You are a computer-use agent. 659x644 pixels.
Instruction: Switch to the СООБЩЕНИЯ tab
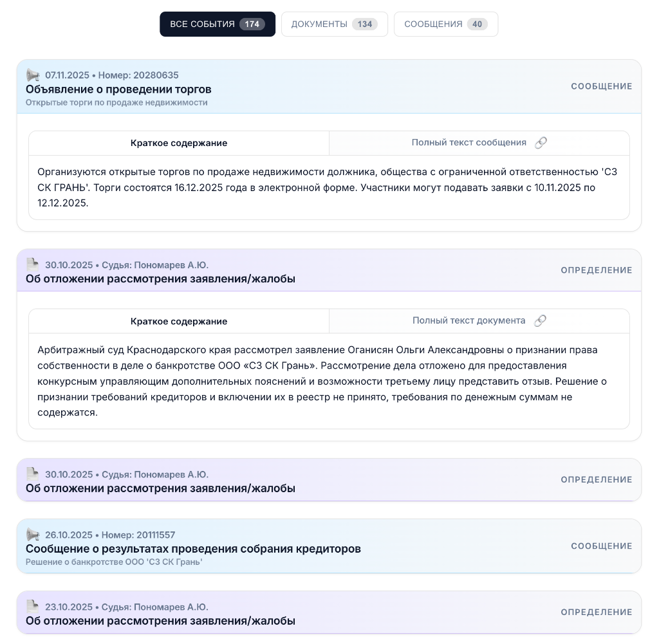coord(446,24)
